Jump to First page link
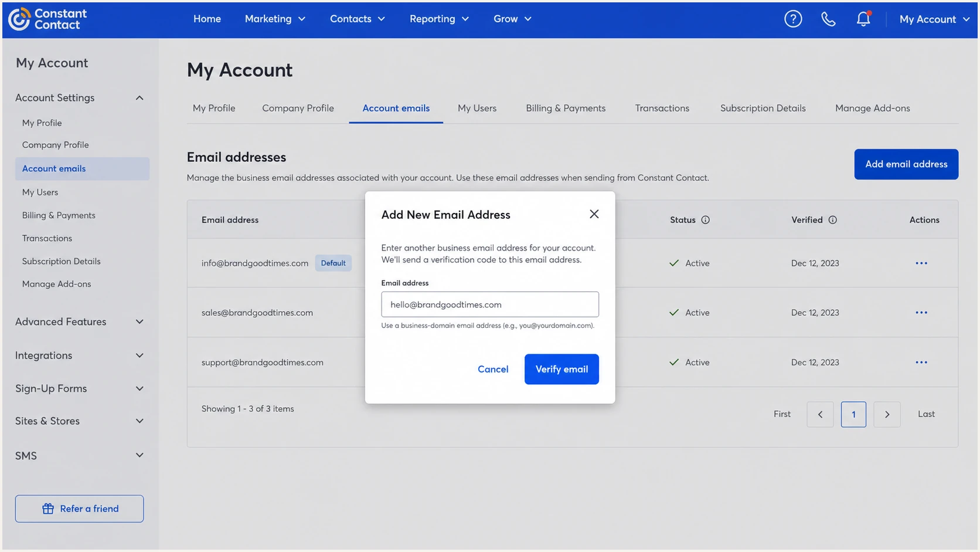 pos(782,414)
